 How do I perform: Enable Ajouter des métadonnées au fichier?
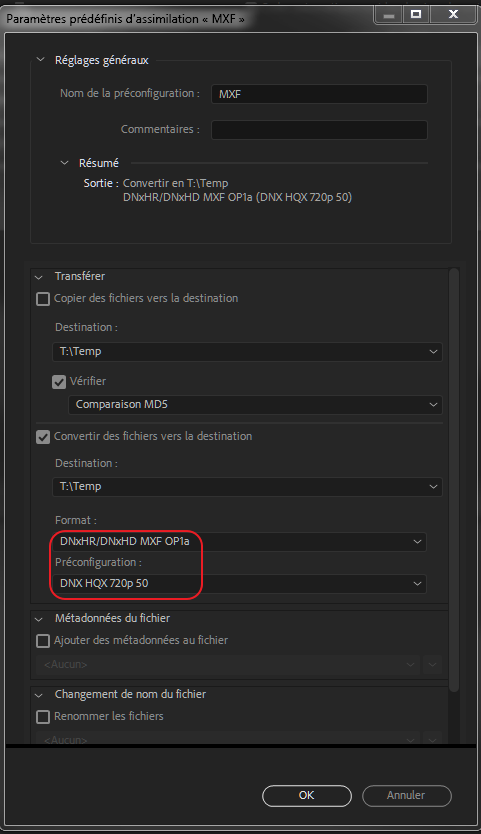click(x=43, y=641)
